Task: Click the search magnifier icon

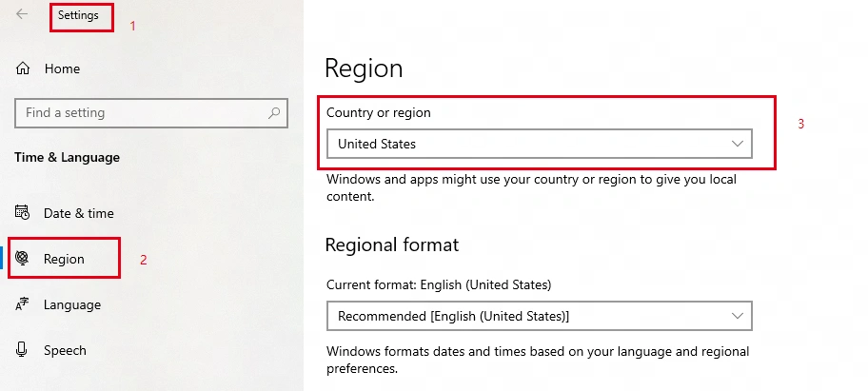Action: 274,113
